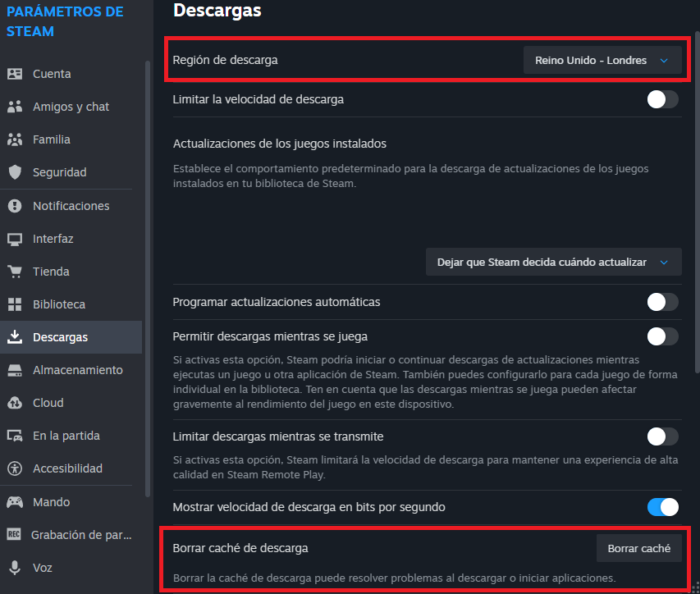Open Grabación de par... section
700x594 pixels.
71,535
